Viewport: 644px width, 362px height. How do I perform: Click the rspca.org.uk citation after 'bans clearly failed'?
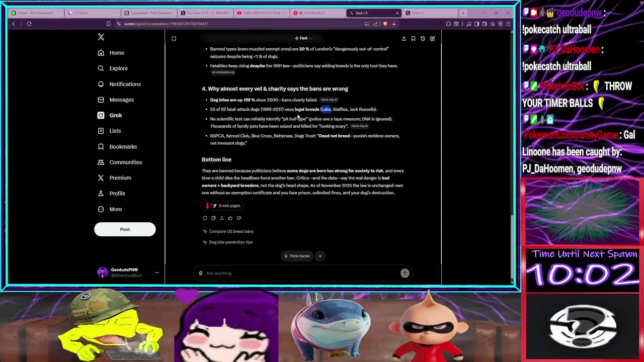pos(329,100)
